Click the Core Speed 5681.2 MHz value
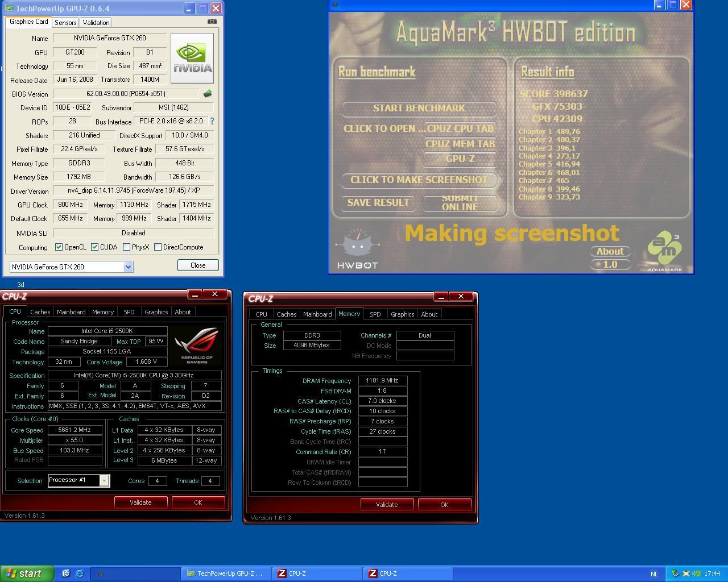The height and width of the screenshot is (582, 728). tap(75, 430)
